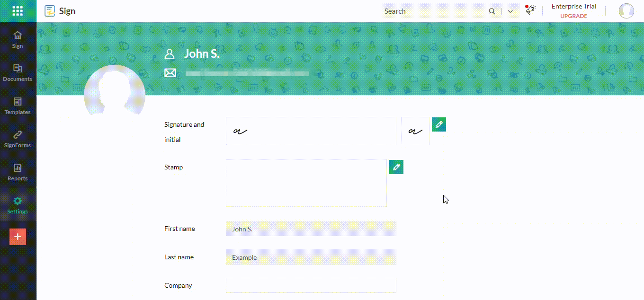Image resolution: width=644 pixels, height=300 pixels.
Task: Edit the Stamp with the pencil icon
Action: (396, 167)
